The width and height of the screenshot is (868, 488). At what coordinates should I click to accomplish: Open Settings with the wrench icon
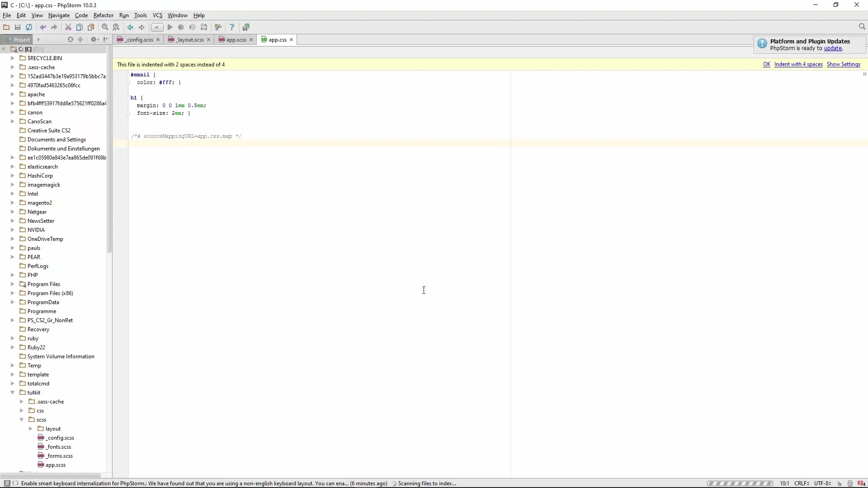point(218,27)
